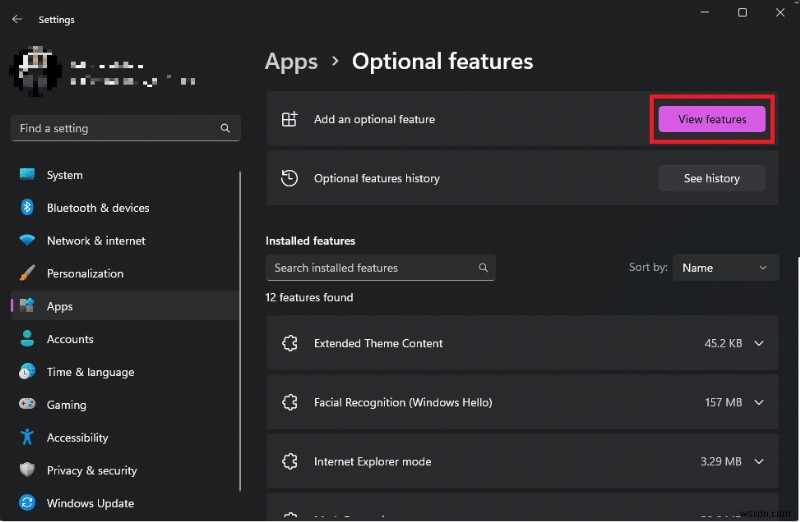
Task: Click the 3.29 MB size value
Action: tap(720, 461)
